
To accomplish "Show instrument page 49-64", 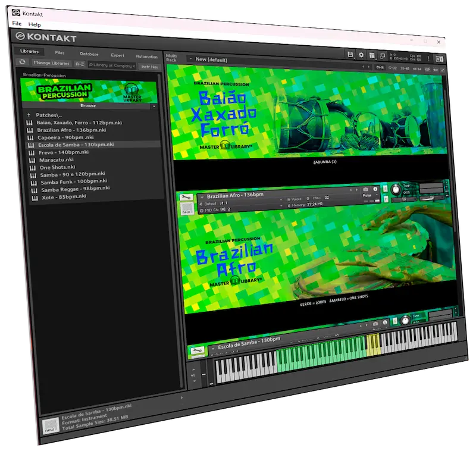I will tap(417, 69).
